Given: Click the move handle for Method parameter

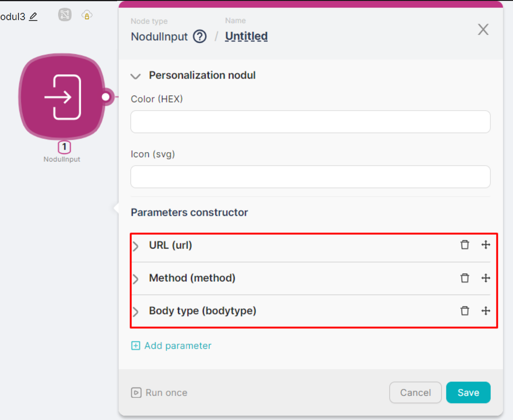Looking at the screenshot, I should click(486, 278).
